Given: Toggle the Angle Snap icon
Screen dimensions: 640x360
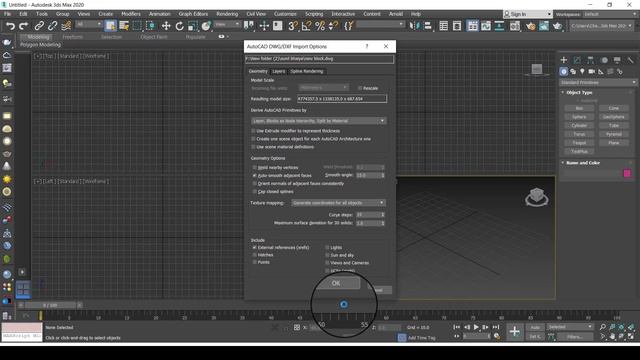Looking at the screenshot, I should tap(307, 26).
